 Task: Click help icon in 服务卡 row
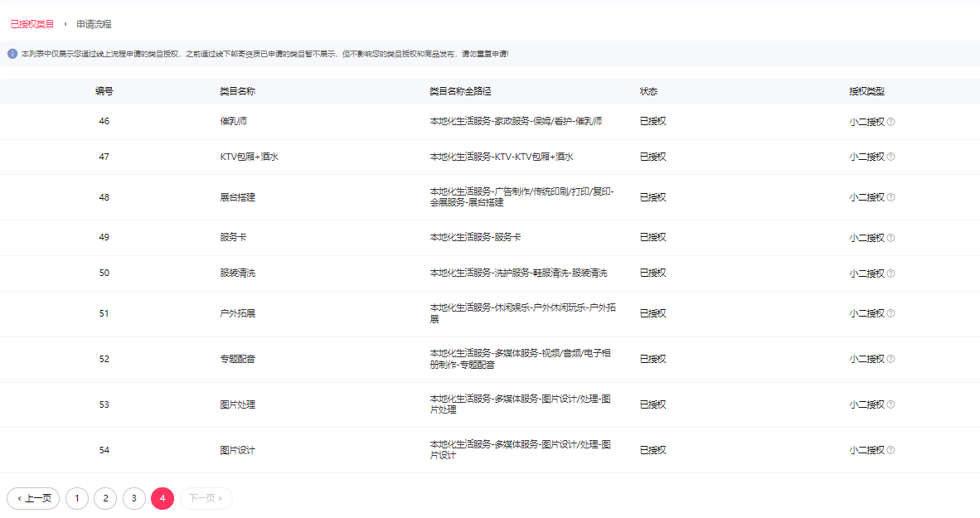pyautogui.click(x=891, y=238)
